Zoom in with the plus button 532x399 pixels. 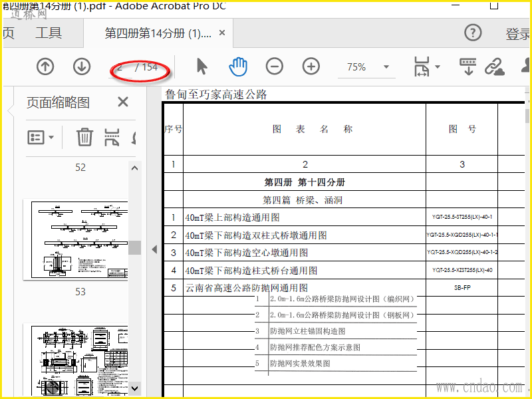[311, 66]
